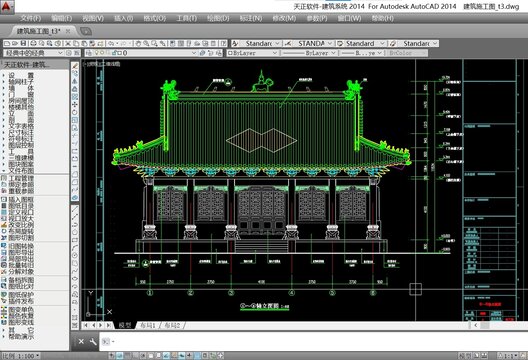The width and height of the screenshot is (528, 360).
Task: Select the Move tool in the vertical toolbar
Action: click(75, 104)
